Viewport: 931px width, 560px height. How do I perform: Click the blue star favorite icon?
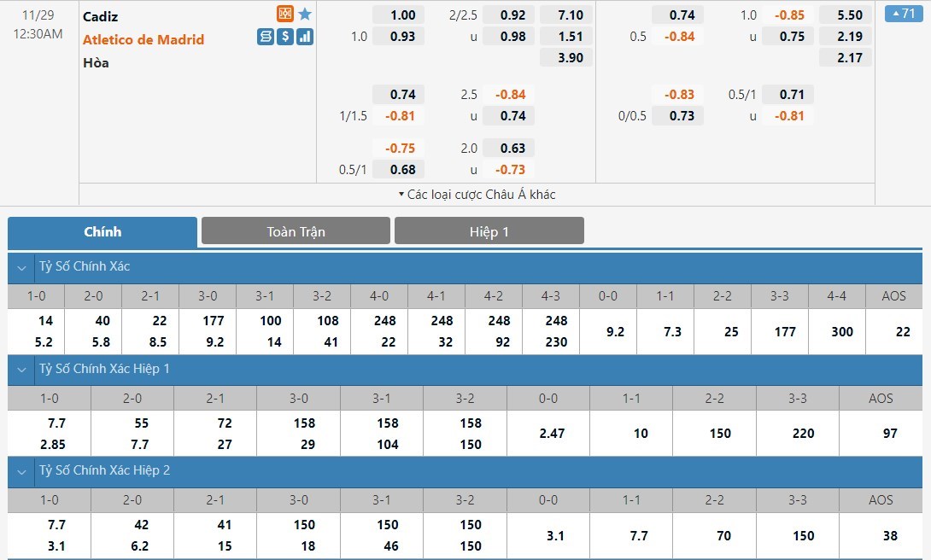[305, 14]
